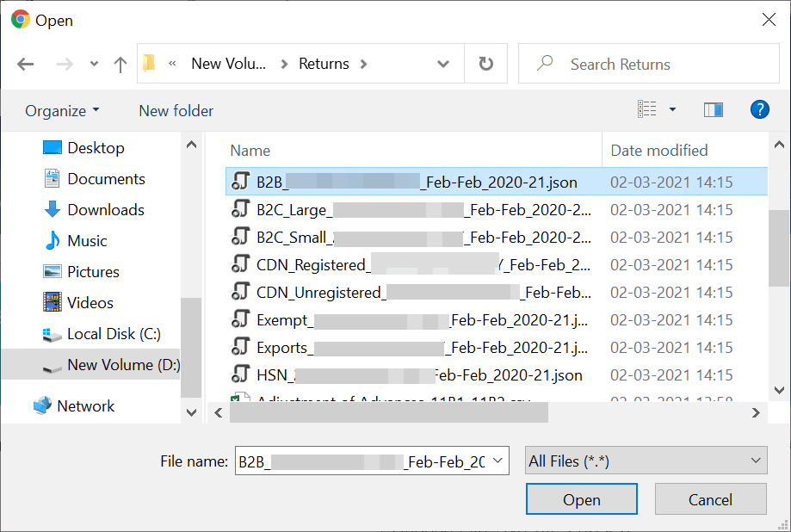This screenshot has height=532, width=791.
Task: Select Network in navigation pane
Action: click(x=74, y=405)
